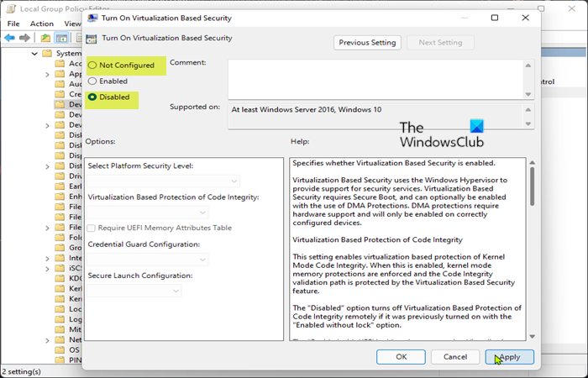588x378 pixels.
Task: Expand the Inte folder node arrow
Action: pyautogui.click(x=47, y=259)
